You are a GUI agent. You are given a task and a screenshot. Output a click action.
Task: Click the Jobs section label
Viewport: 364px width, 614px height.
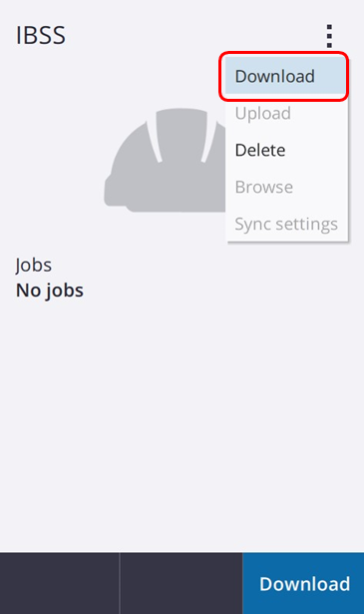tap(34, 266)
